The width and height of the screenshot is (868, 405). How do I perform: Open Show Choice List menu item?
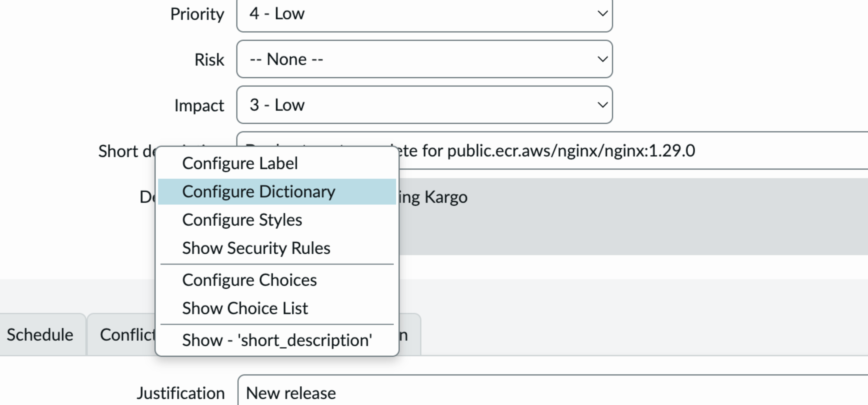(245, 308)
